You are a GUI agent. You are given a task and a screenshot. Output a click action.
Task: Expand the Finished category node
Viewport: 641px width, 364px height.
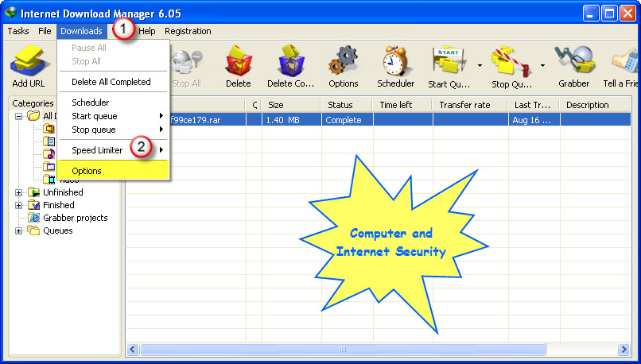click(18, 205)
